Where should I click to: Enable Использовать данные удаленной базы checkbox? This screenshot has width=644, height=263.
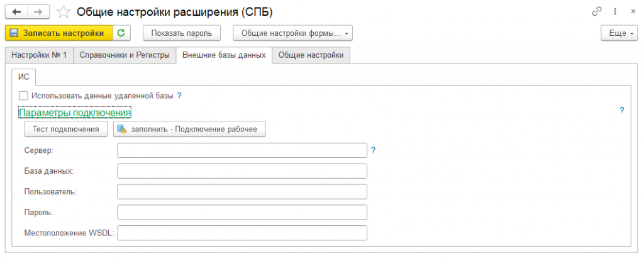[23, 96]
